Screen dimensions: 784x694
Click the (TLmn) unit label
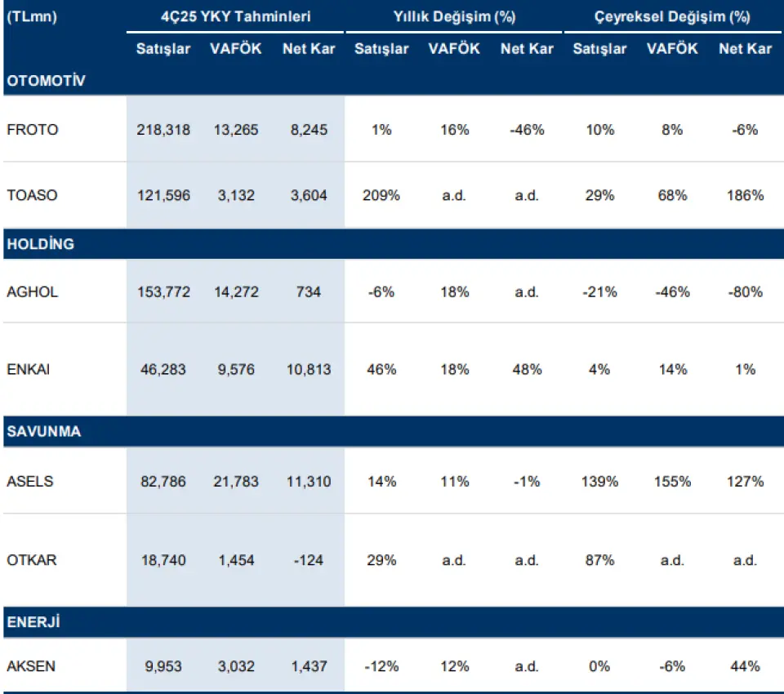[x=32, y=16]
